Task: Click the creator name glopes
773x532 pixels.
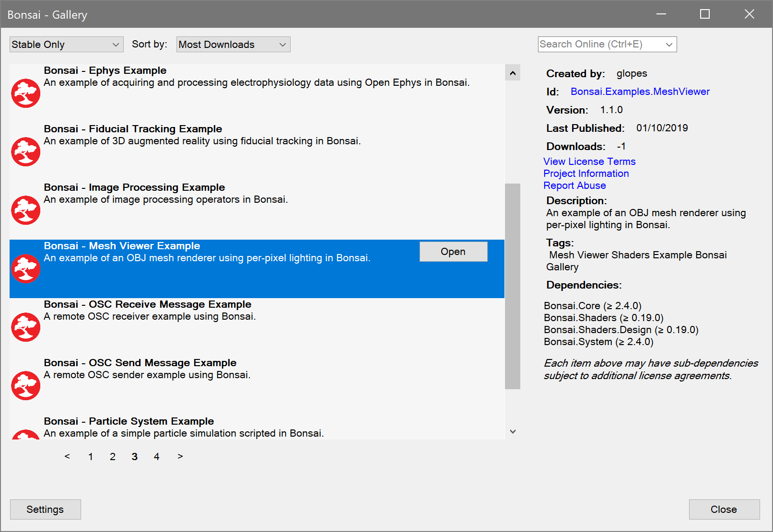Action: (x=632, y=73)
